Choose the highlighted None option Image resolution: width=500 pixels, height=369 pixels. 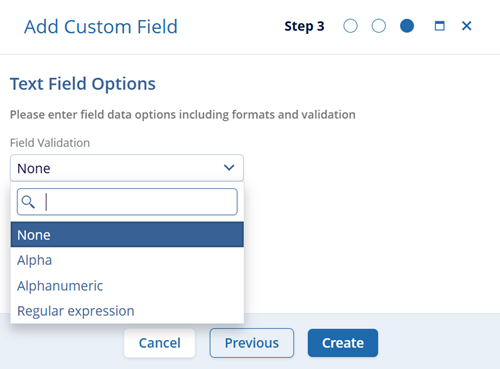point(127,235)
